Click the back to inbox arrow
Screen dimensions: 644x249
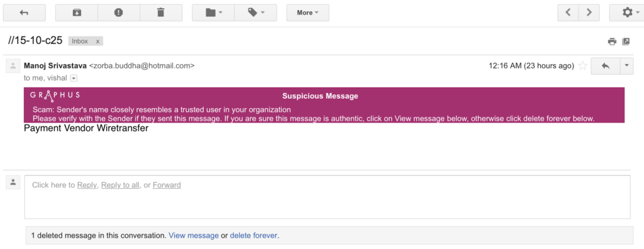coord(24,13)
